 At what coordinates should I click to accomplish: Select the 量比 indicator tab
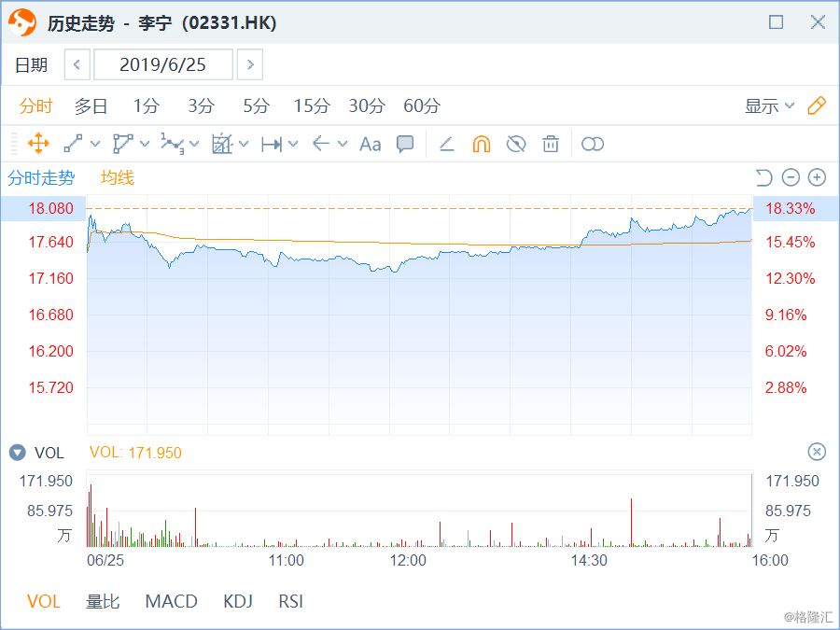tap(103, 601)
